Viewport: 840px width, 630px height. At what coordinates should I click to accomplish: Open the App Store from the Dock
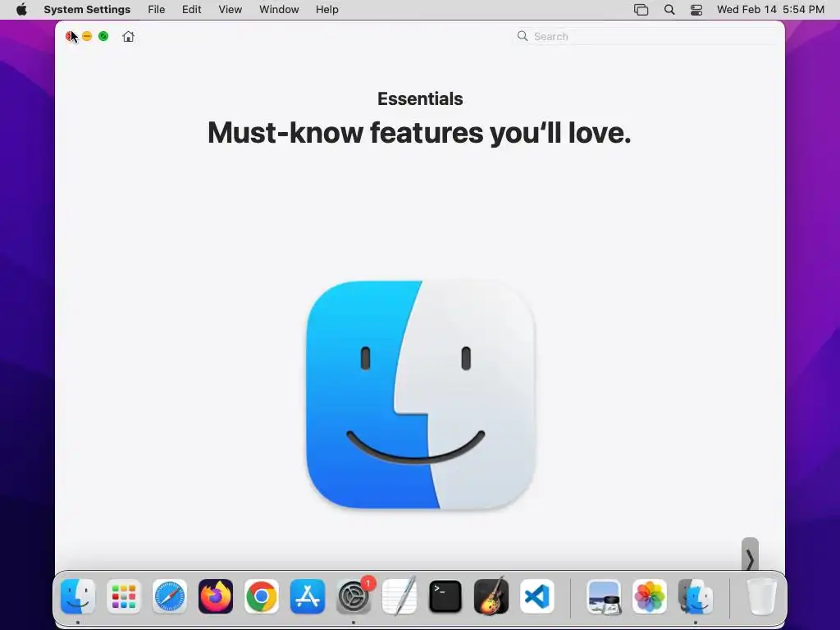tap(308, 596)
